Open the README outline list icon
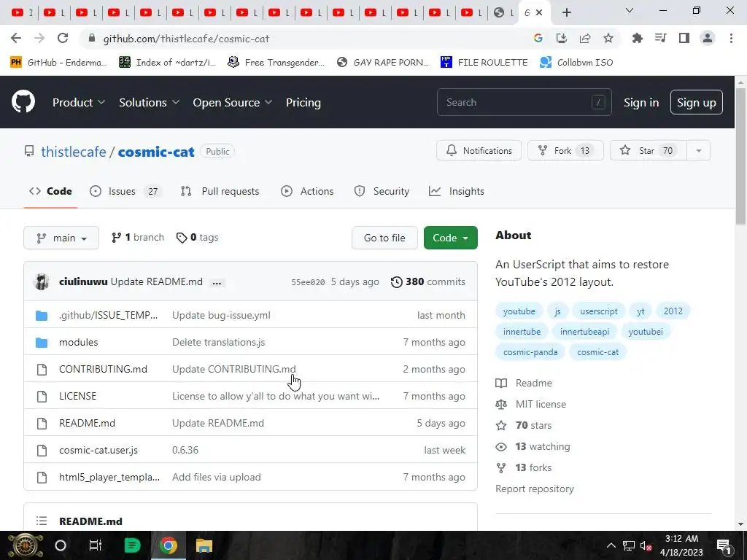The width and height of the screenshot is (747, 560). (x=42, y=521)
